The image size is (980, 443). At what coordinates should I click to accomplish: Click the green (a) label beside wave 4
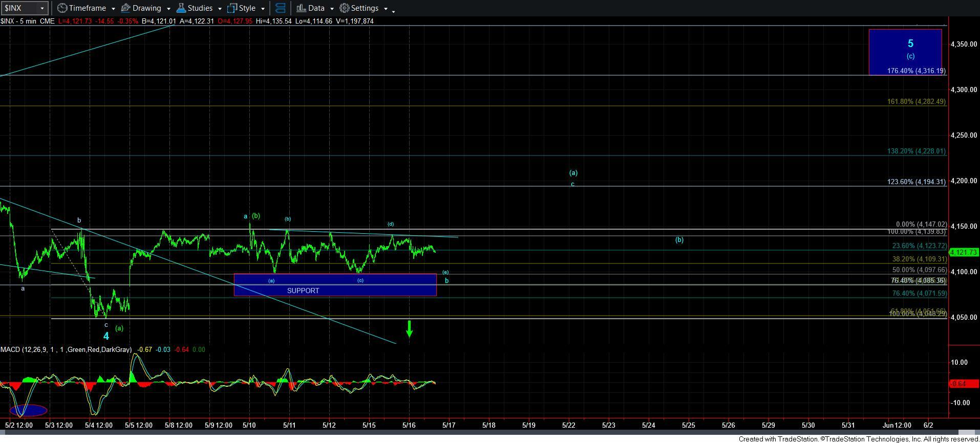pos(119,328)
